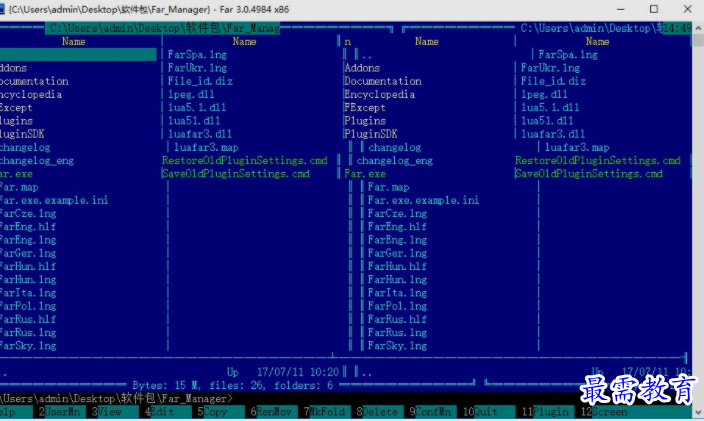The width and height of the screenshot is (704, 421).
Task: Select changelog_eng file in the right panel
Action: point(395,161)
